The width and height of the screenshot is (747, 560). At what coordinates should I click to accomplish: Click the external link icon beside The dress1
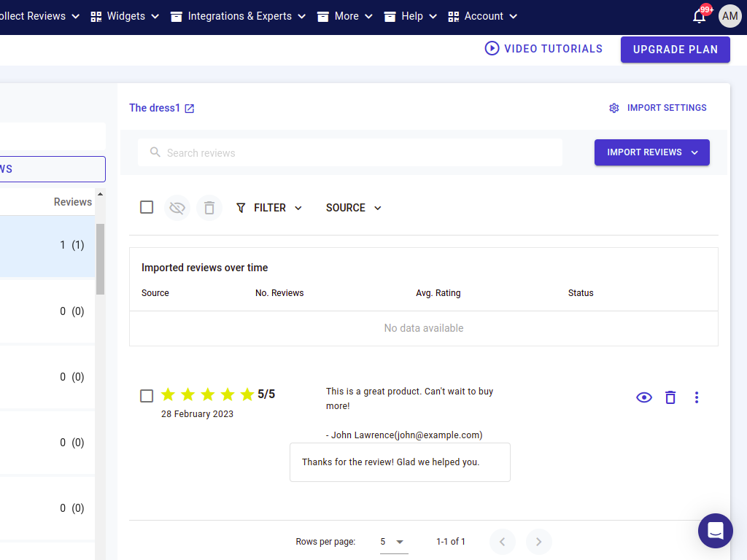[190, 109]
